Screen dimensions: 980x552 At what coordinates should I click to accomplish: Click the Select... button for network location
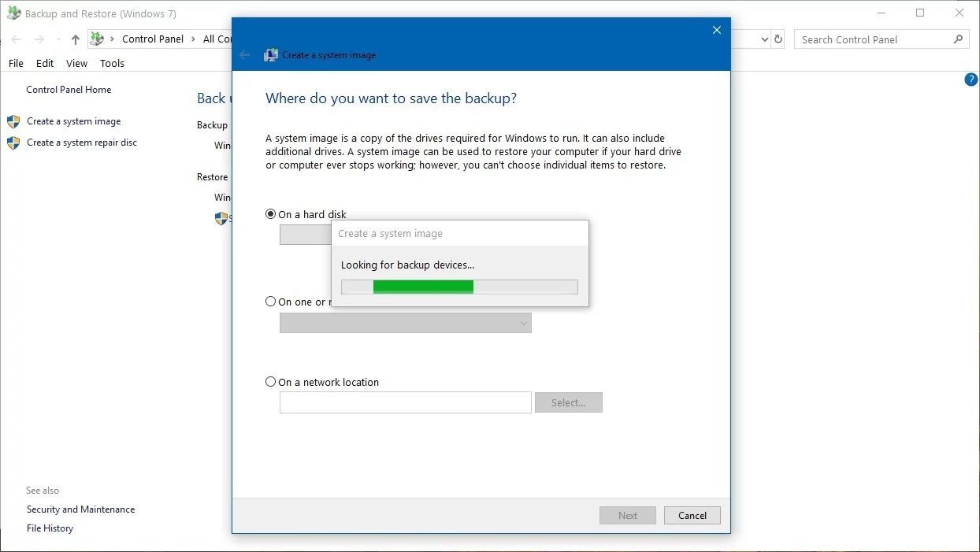coord(569,402)
